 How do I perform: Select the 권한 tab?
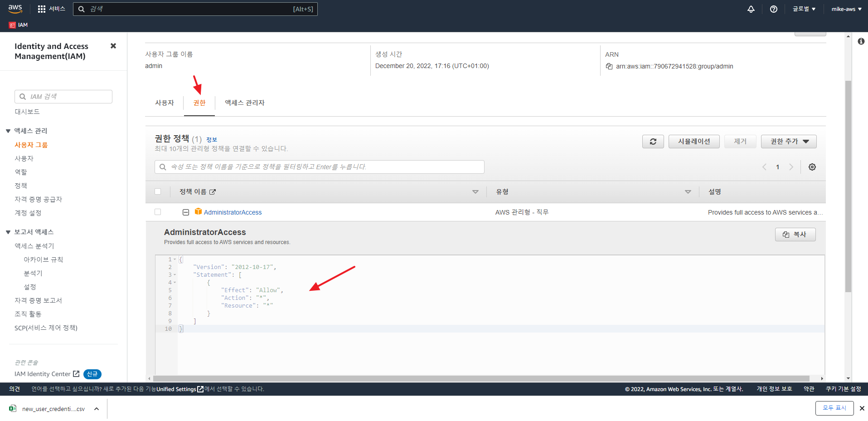[199, 103]
